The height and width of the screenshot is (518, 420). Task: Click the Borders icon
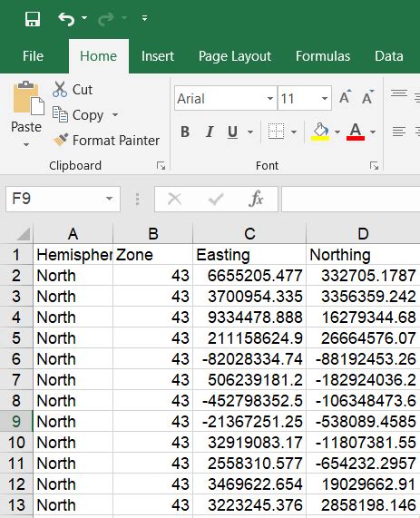[277, 132]
